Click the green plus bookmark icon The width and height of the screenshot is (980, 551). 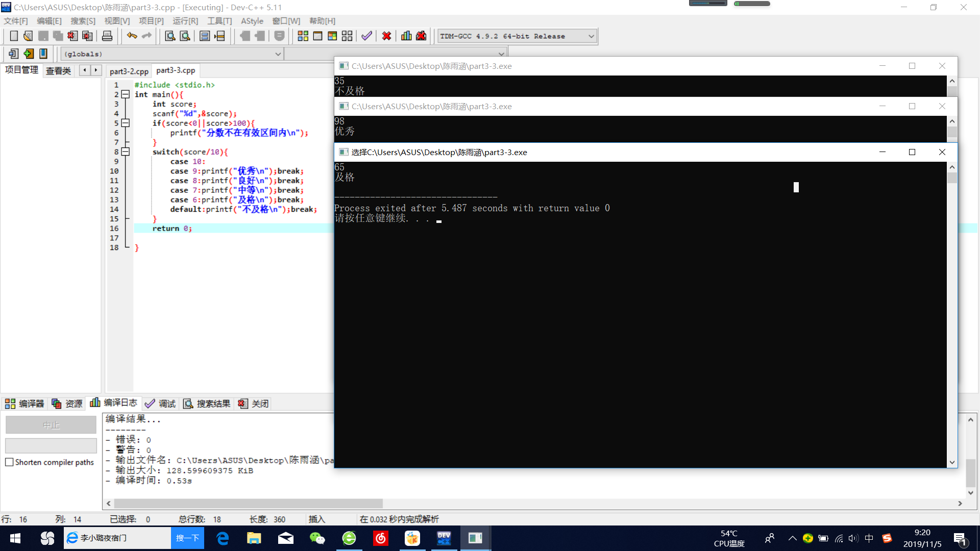[x=29, y=54]
